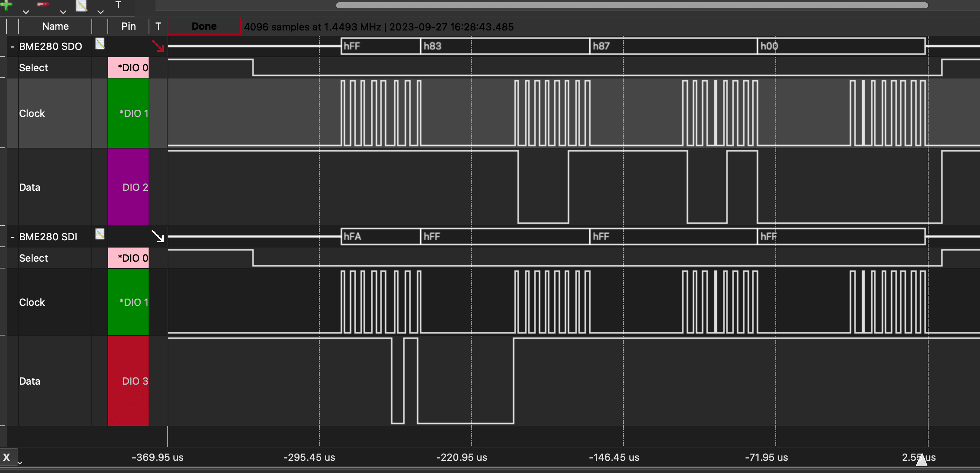Select the Clock signal under BME280 SDO
Viewport: 980px width, 473px height.
click(x=32, y=113)
